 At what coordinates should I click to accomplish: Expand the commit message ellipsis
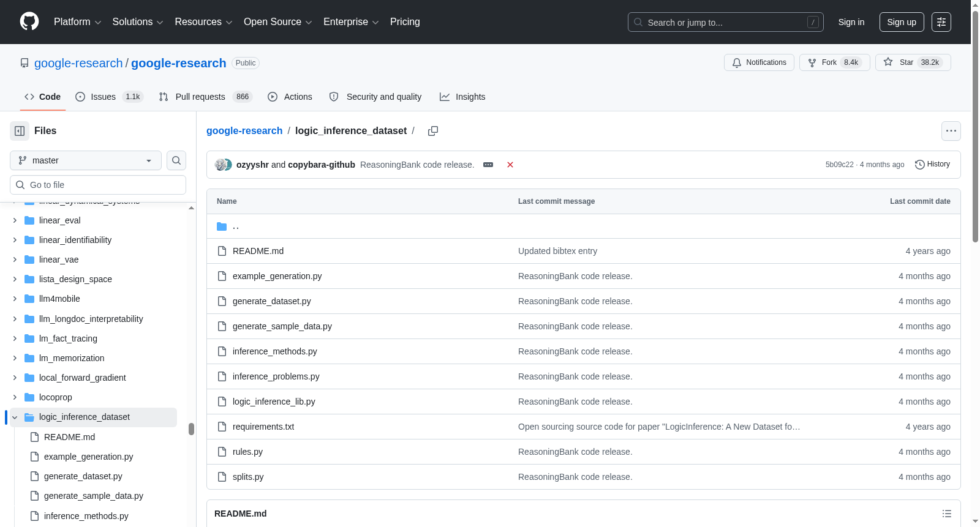488,165
